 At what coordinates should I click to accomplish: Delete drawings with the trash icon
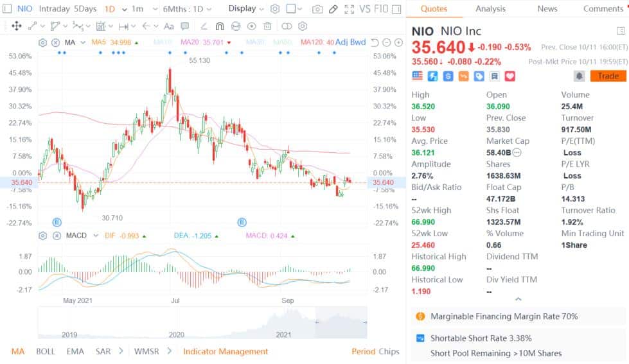267,26
